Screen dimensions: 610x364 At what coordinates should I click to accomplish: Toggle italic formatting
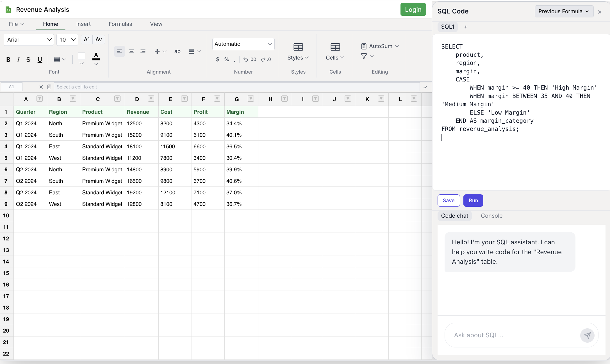(18, 60)
